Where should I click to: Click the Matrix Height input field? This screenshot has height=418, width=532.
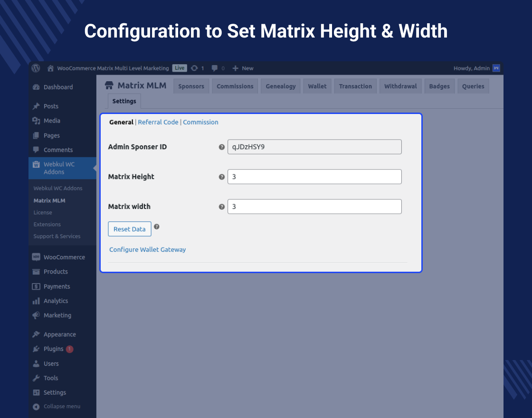point(314,177)
